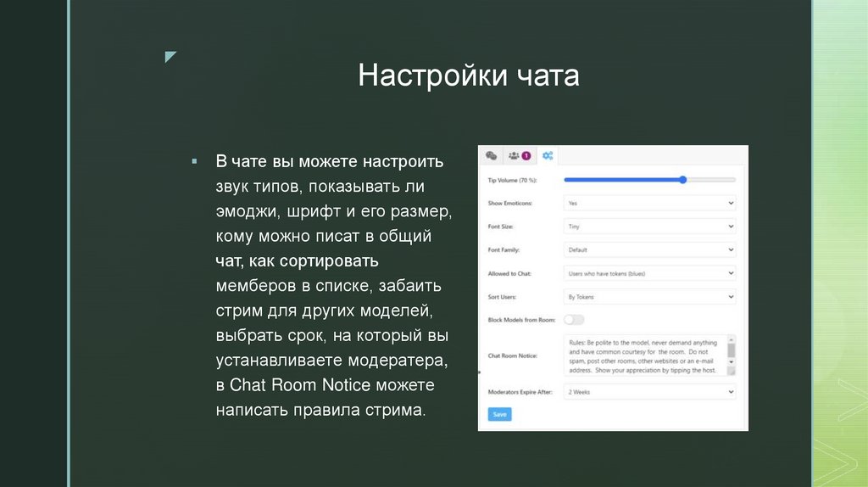868x487 pixels.
Task: Click the purple notification badge on users tab
Action: coord(526,155)
